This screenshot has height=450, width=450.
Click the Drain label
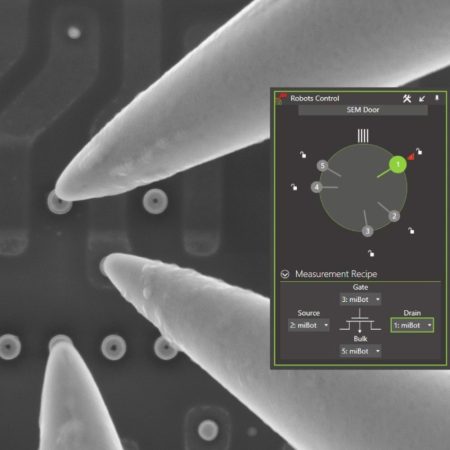pyautogui.click(x=412, y=313)
